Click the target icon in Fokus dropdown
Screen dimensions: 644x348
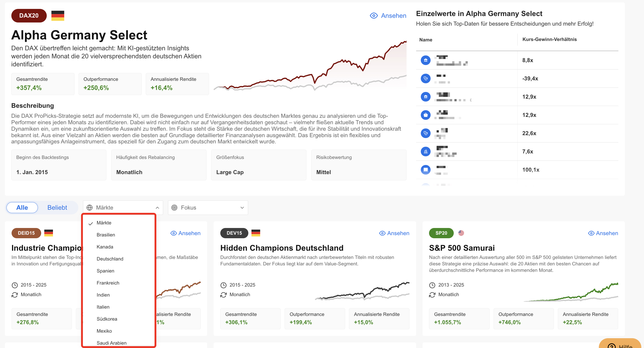pyautogui.click(x=174, y=208)
